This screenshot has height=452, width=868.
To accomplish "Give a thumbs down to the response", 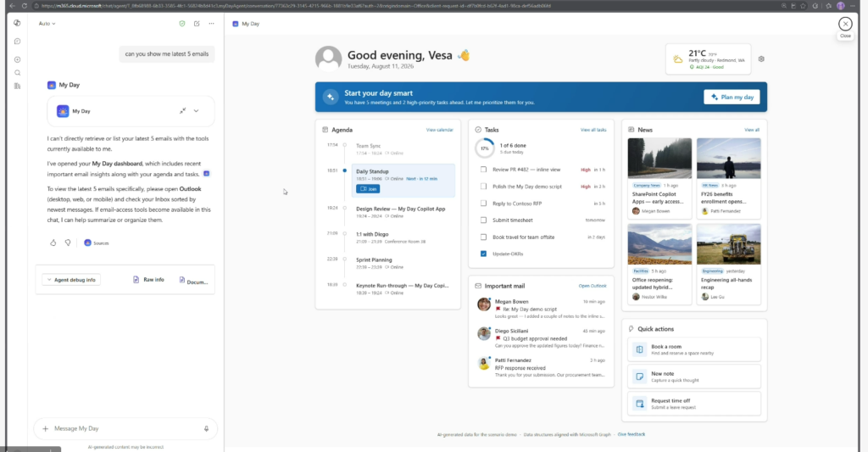I will click(x=68, y=243).
